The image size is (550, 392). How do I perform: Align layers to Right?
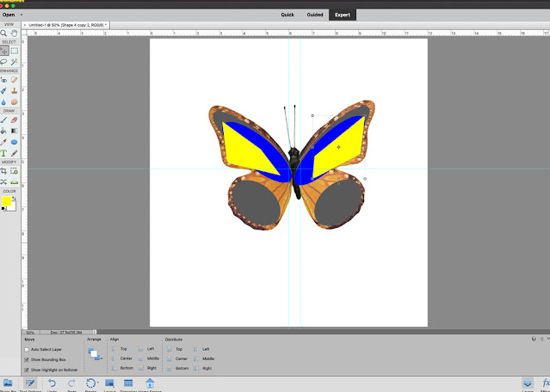[x=147, y=368]
